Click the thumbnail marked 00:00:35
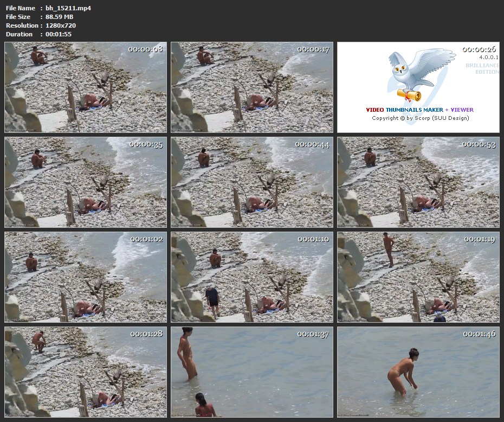The height and width of the screenshot is (422, 504). (86, 182)
